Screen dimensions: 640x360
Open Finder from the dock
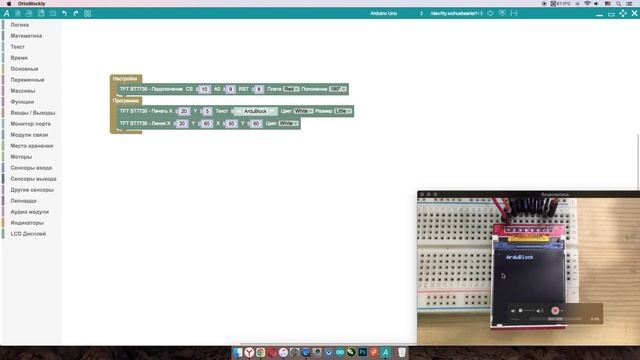238,352
